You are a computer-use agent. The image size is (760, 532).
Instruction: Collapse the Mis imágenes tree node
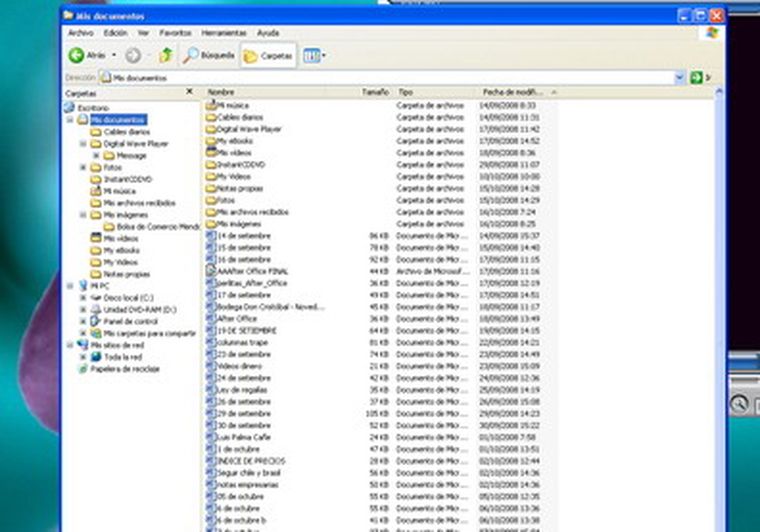click(x=84, y=215)
